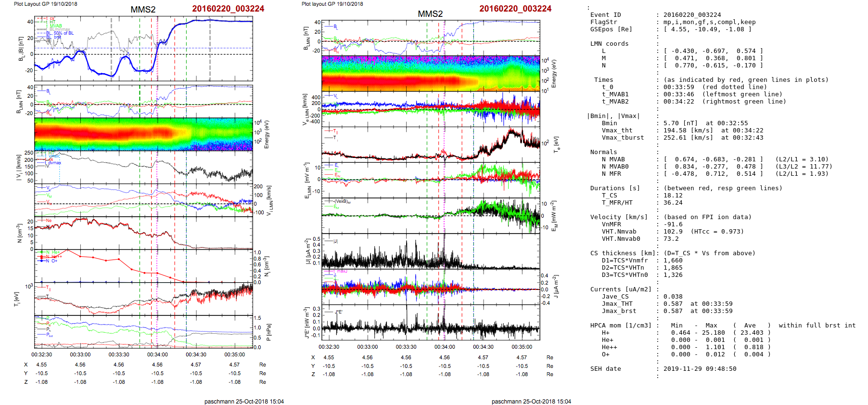Click "Energy (eV)" axis label on left plot
The image size is (868, 405).
pos(267,134)
